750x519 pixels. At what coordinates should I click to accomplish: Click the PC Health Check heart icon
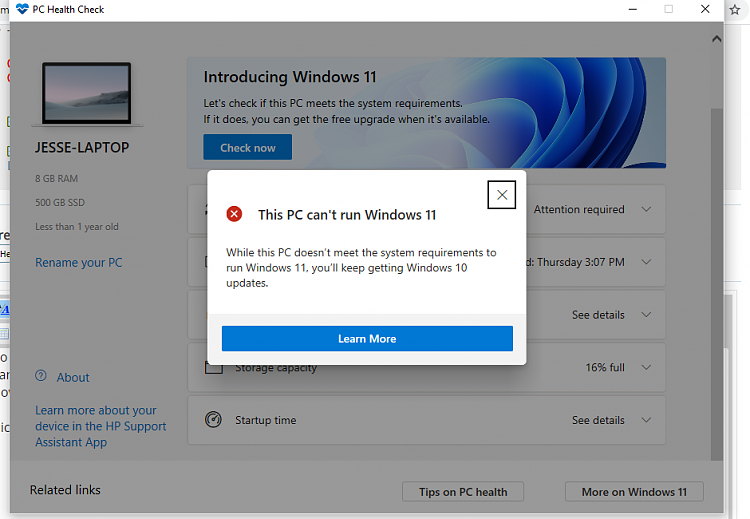(x=22, y=9)
